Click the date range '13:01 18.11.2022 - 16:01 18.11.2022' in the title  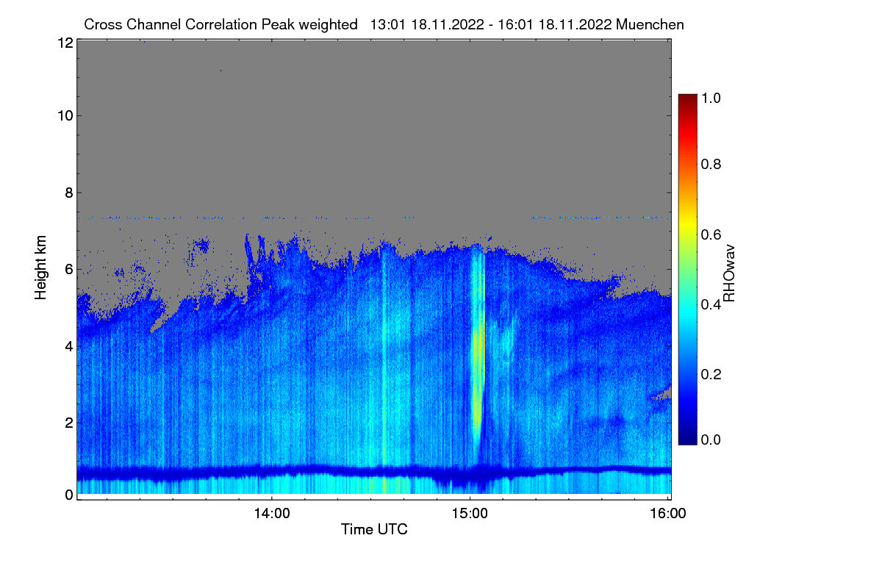(492, 24)
